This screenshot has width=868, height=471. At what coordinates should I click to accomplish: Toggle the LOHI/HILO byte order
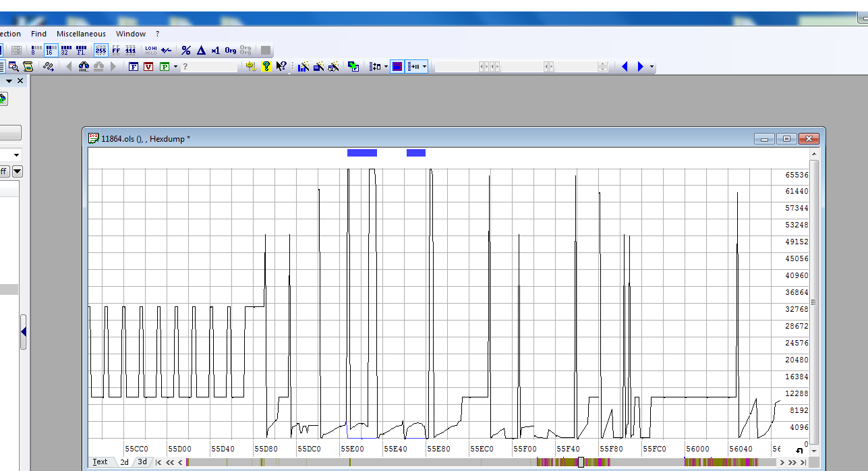pos(150,50)
